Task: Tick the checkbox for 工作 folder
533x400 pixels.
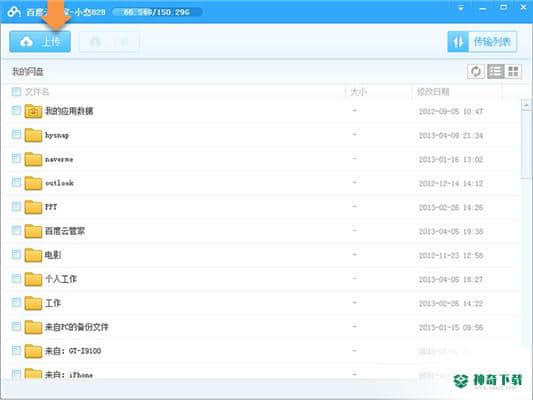Action: [16, 302]
